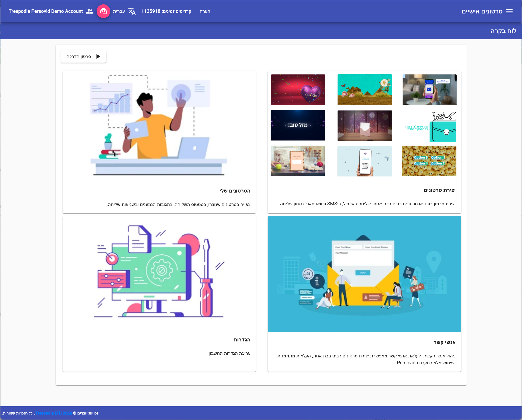
Task: Open the hamburger navigation menu
Action: pyautogui.click(x=509, y=11)
